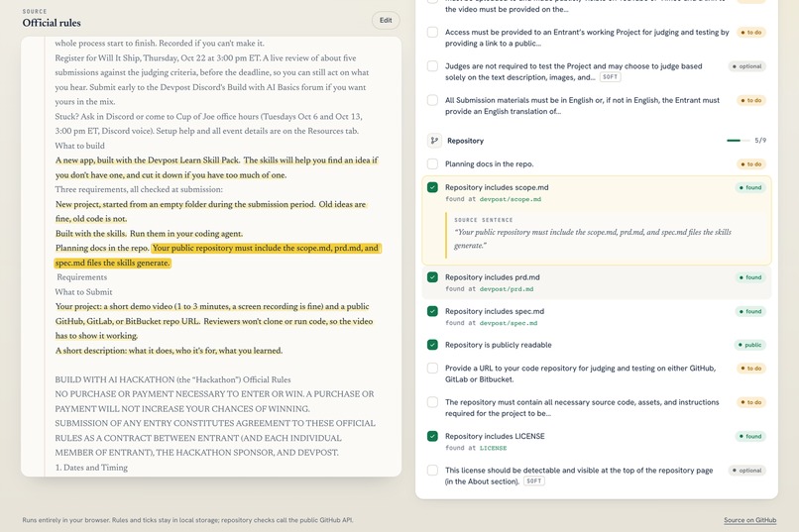Click the '1. Dates and Timing' line
This screenshot has height=532, width=799.
91,468
